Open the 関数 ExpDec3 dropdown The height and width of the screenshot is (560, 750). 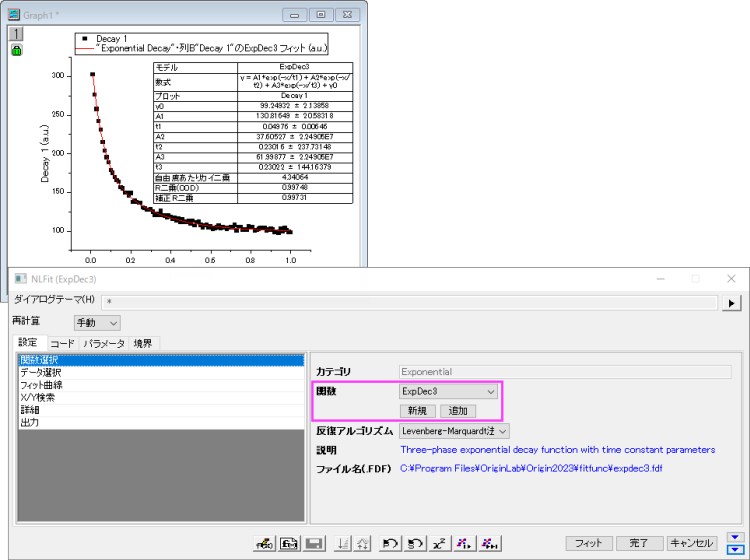click(x=448, y=391)
